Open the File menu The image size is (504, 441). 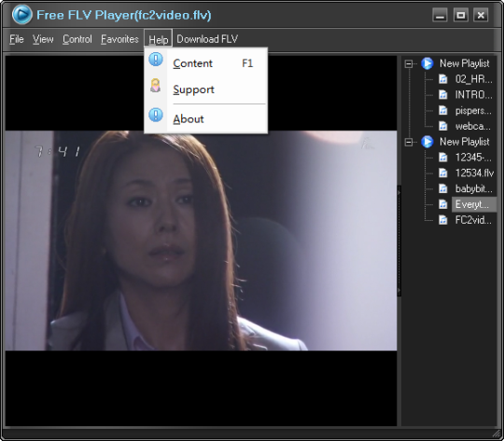(x=17, y=39)
